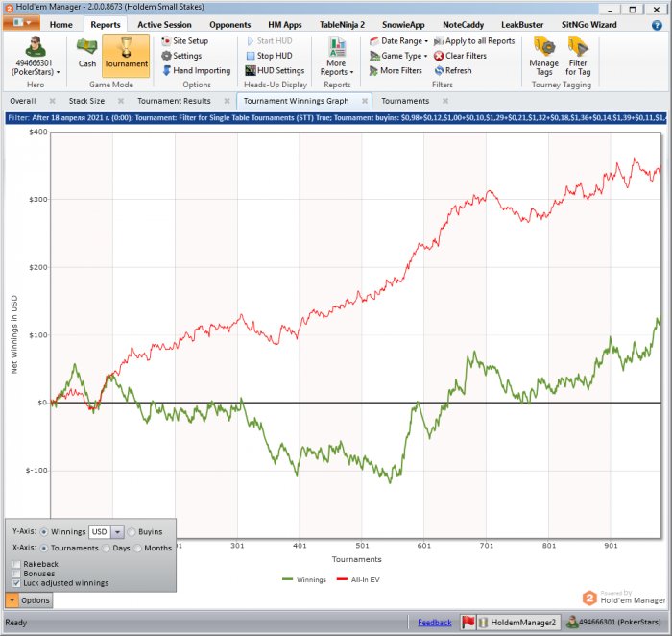The image size is (672, 636).
Task: Open More Filters
Action: pos(396,70)
